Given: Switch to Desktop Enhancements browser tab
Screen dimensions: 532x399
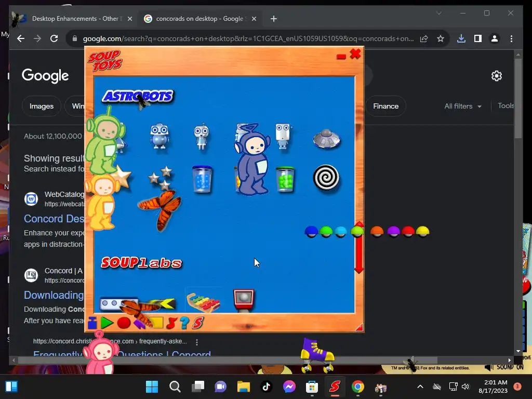Looking at the screenshot, I should pos(77,19).
